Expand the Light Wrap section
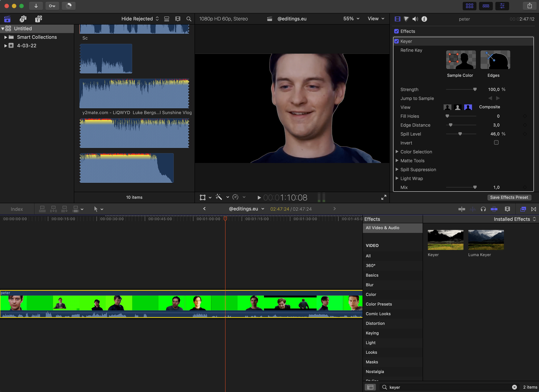 [397, 179]
